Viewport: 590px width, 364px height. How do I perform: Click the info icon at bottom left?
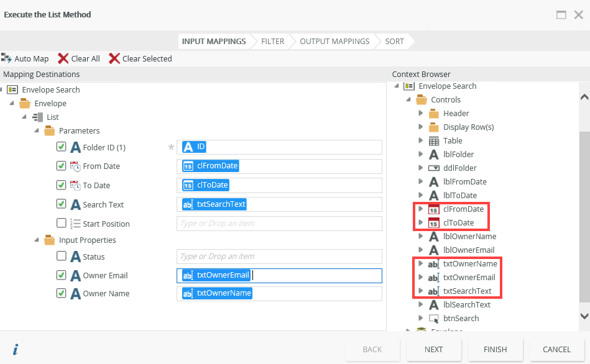[x=16, y=350]
